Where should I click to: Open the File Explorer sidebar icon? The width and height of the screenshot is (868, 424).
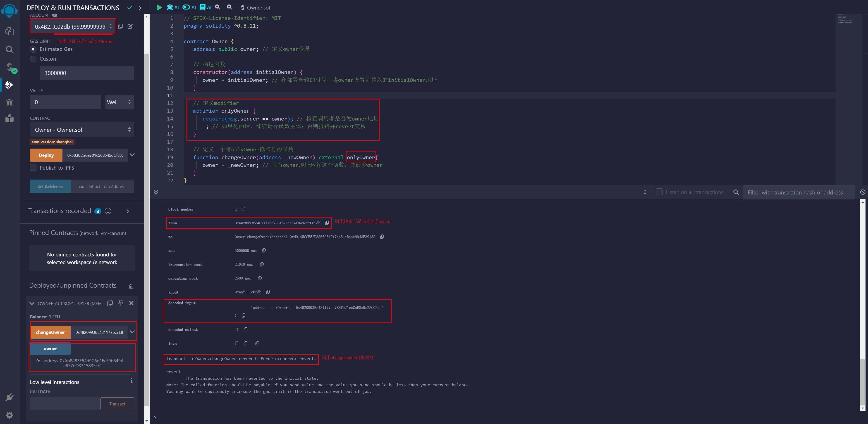[x=10, y=31]
